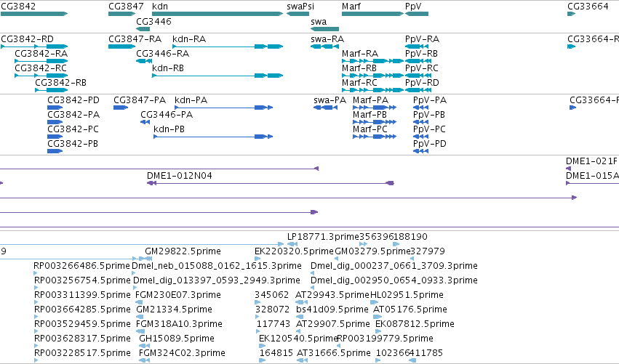Select protein CG3842-PD
Screen dimensions: 619x364
(x=73, y=100)
